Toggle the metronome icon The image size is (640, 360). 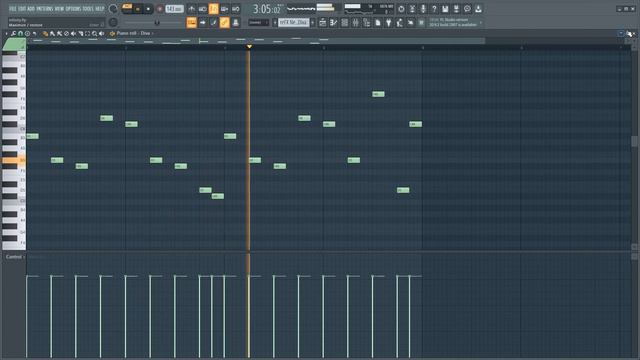pos(191,9)
